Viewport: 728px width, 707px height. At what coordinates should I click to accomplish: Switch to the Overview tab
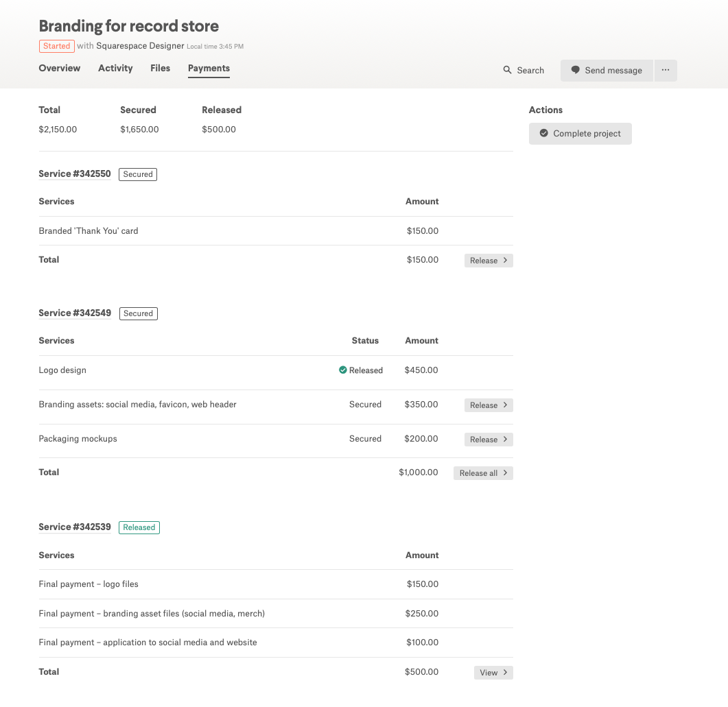[60, 68]
